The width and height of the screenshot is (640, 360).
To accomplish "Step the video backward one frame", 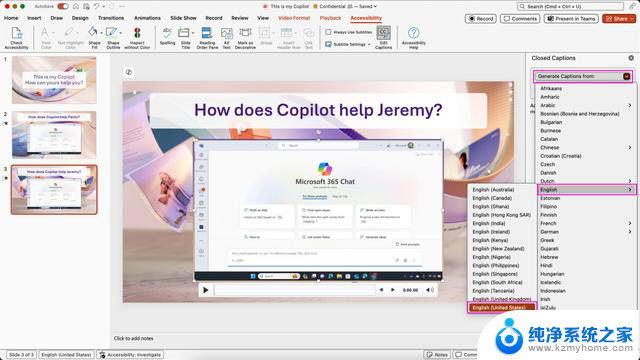I will 381,290.
